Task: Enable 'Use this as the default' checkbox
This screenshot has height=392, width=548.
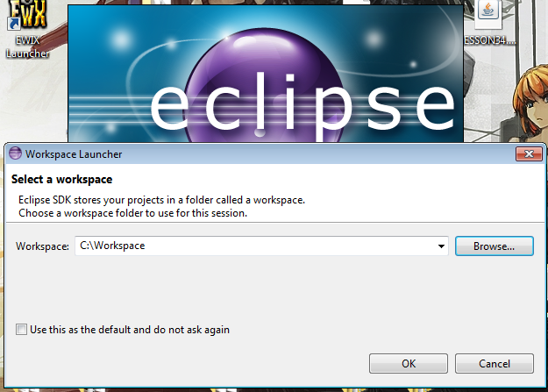Action: [21, 330]
